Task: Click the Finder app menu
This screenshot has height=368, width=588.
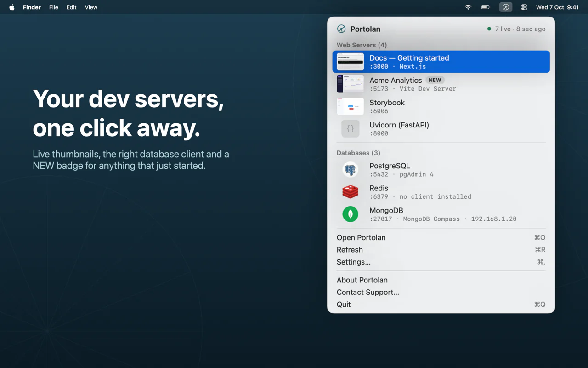Action: pyautogui.click(x=32, y=7)
